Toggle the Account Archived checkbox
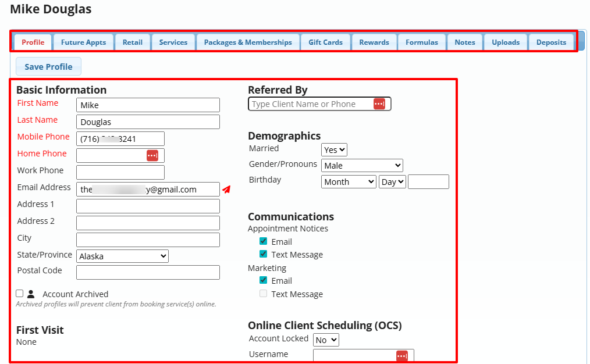Screen dimensions: 590x364 point(20,294)
